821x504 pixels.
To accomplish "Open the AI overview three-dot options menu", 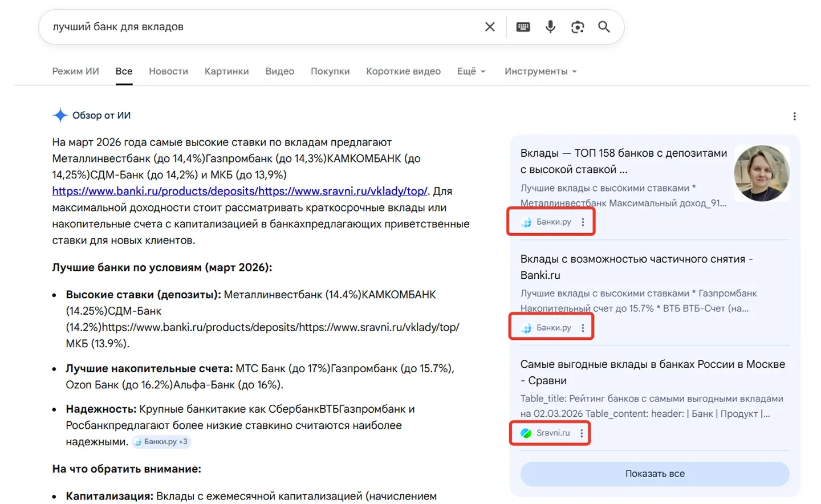I will (794, 116).
